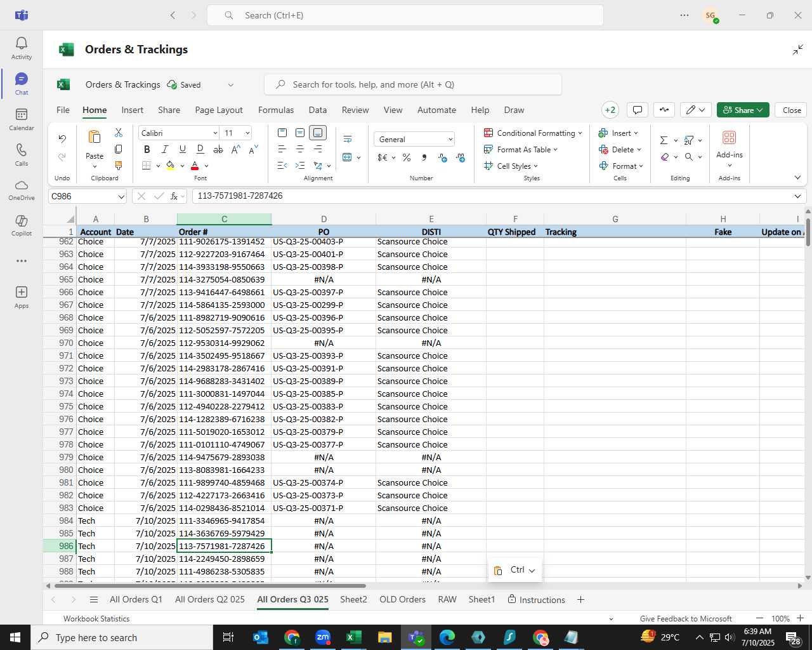The height and width of the screenshot is (650, 812).
Task: Click the +2 collaborators button
Action: coord(610,110)
